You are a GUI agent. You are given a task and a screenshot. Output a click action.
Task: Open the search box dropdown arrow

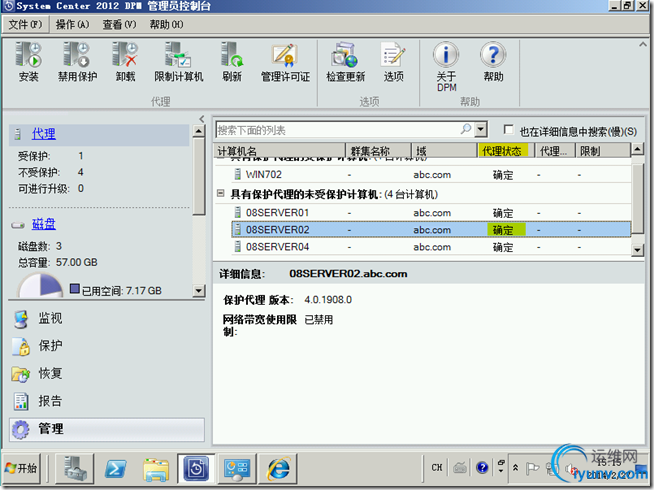tap(481, 129)
